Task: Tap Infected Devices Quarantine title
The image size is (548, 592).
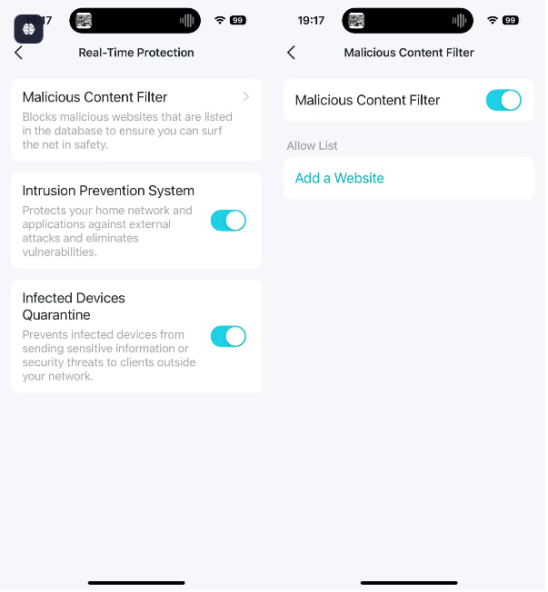Action: click(x=74, y=306)
